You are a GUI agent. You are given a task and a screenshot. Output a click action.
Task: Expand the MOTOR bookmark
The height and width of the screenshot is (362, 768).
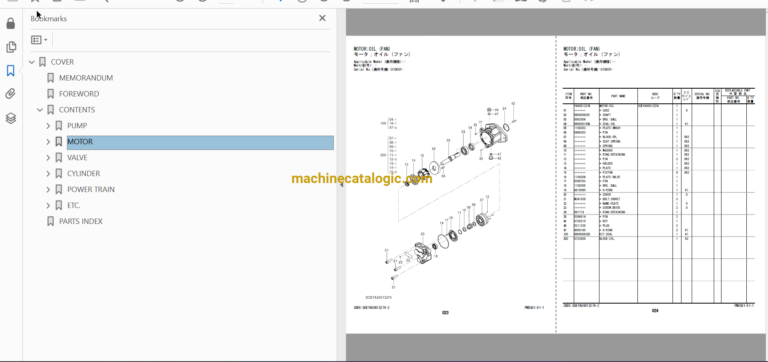click(x=48, y=142)
